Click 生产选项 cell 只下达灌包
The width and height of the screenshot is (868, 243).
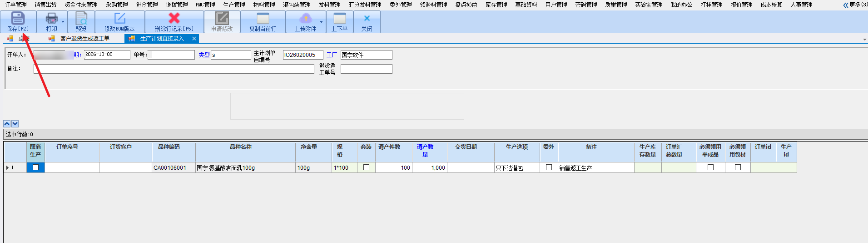pyautogui.click(x=517, y=167)
